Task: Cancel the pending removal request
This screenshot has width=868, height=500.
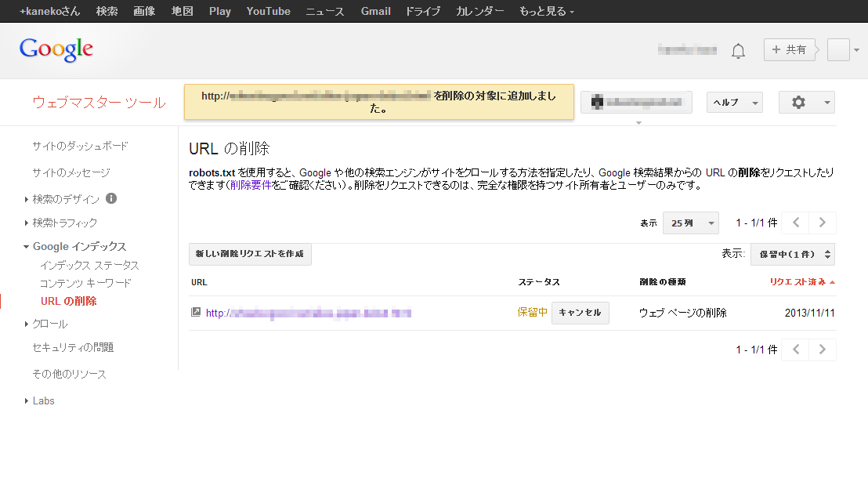Action: [580, 313]
